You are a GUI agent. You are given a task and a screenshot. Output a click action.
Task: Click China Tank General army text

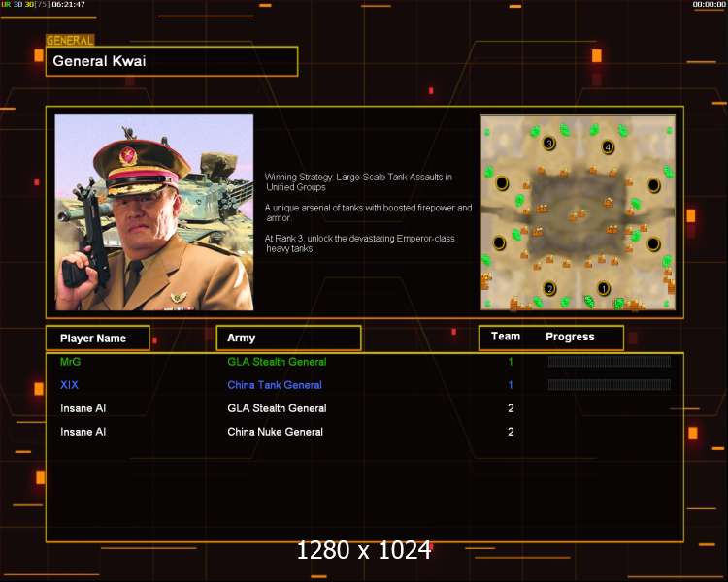pyautogui.click(x=275, y=385)
